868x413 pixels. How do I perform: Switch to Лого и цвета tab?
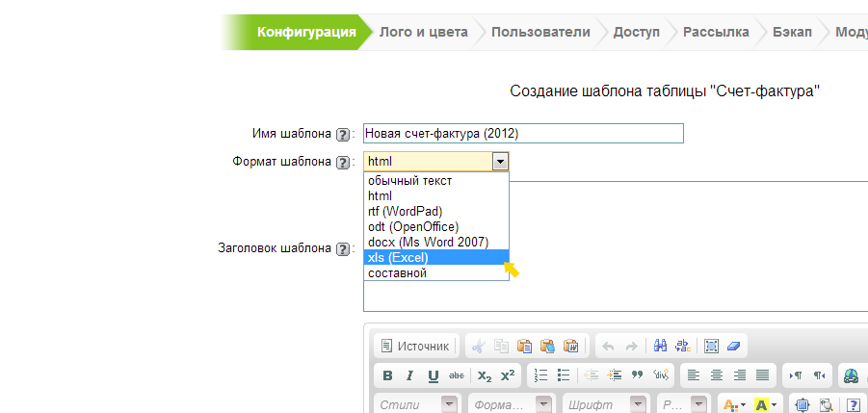(x=423, y=32)
